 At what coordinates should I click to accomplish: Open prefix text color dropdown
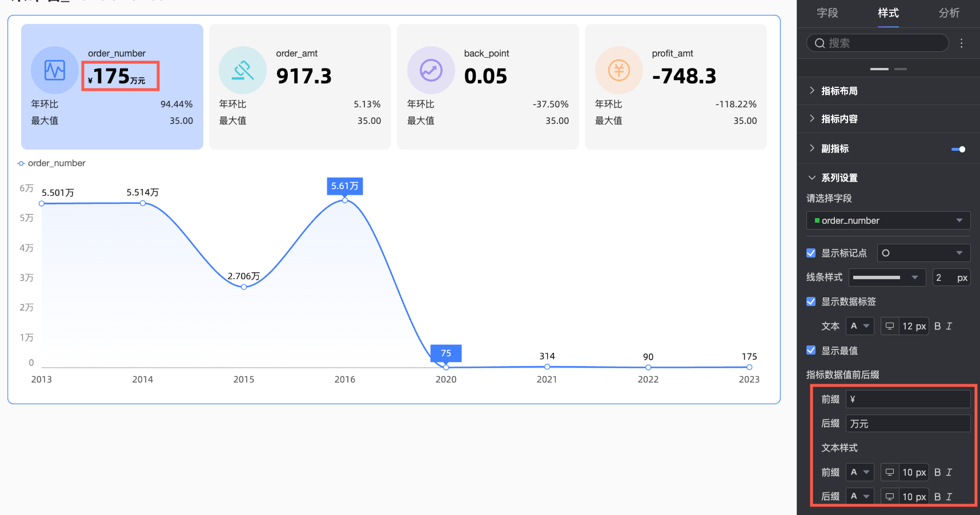coord(860,472)
